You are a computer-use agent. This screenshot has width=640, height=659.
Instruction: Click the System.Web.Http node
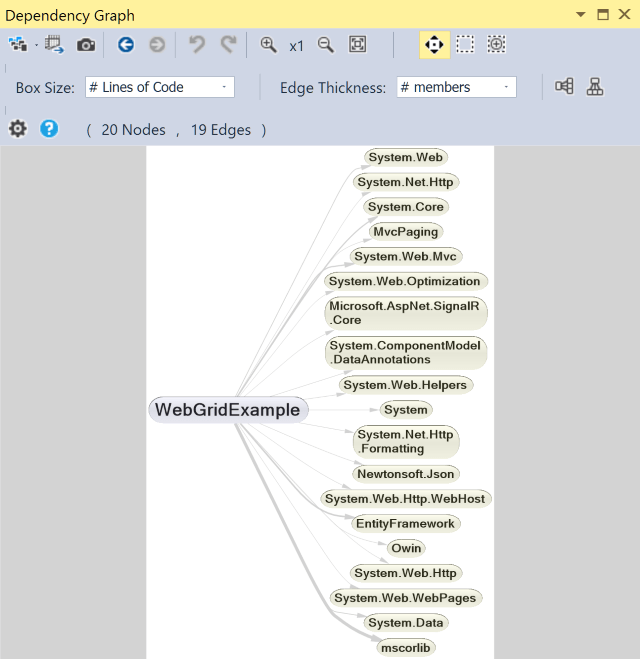click(406, 573)
